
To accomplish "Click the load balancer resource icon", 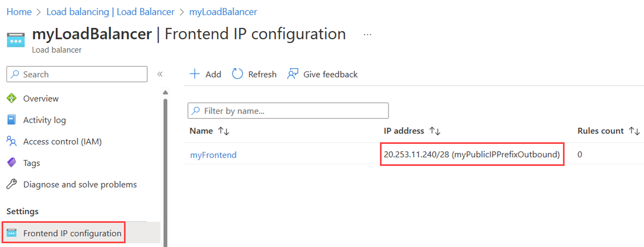I will point(16,40).
